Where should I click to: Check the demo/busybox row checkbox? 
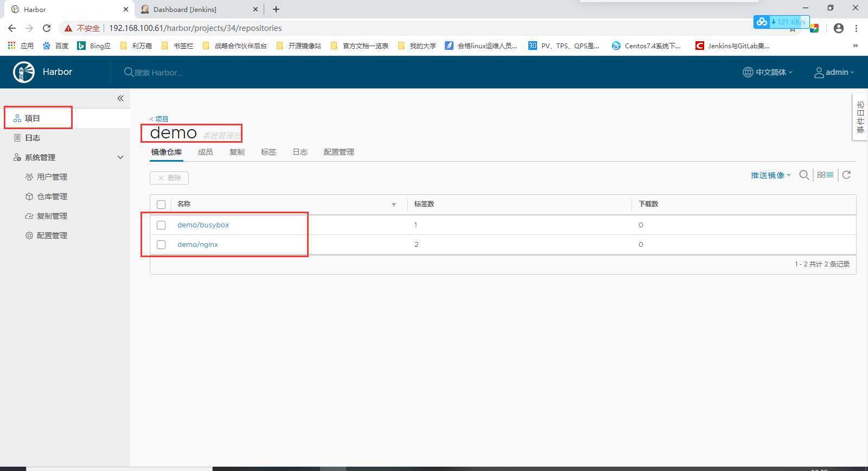point(161,225)
